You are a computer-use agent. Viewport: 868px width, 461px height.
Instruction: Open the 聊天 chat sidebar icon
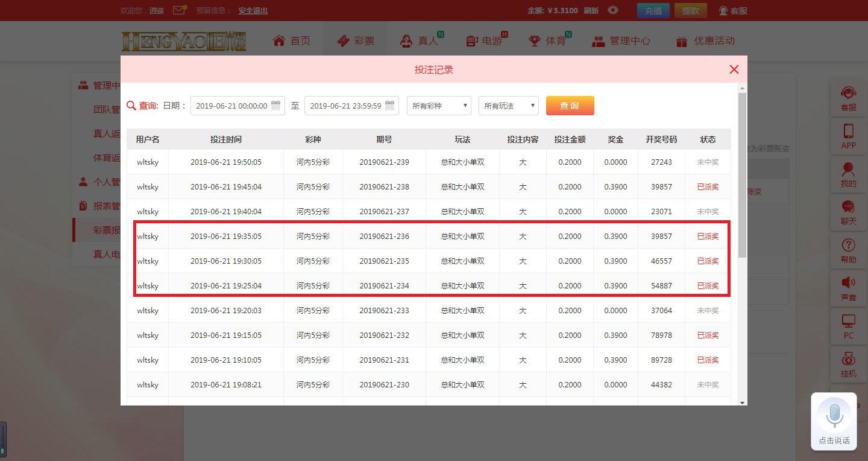pyautogui.click(x=848, y=212)
